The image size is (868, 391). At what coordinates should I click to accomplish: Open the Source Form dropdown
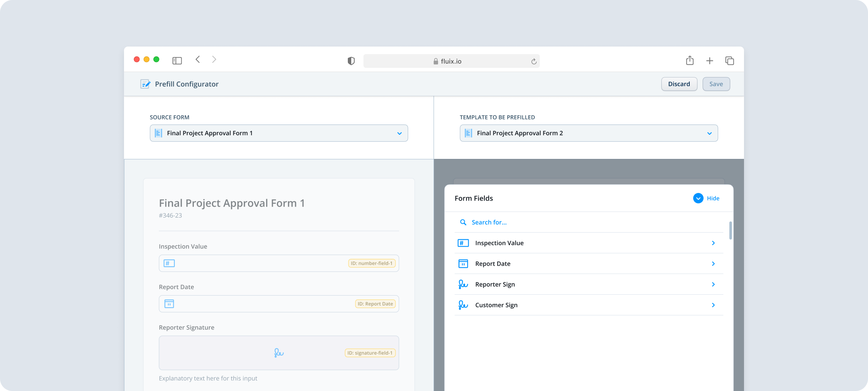click(x=400, y=133)
